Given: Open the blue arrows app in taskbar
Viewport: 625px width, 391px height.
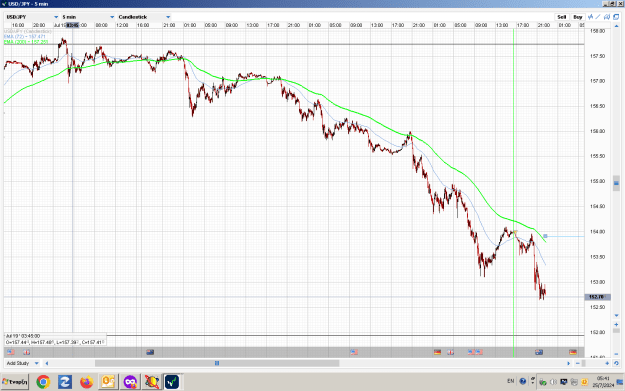Looking at the screenshot, I should pos(65,382).
